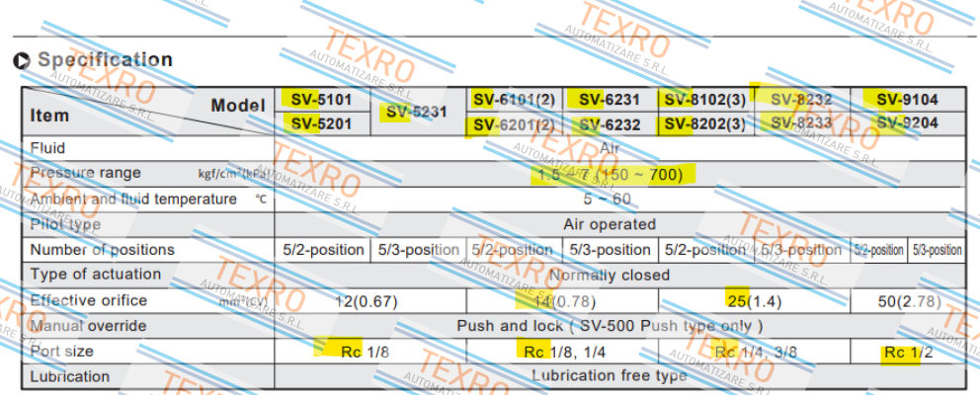The height and width of the screenshot is (395, 980).
Task: Click the mm²(CV) unit label
Action: tap(243, 302)
